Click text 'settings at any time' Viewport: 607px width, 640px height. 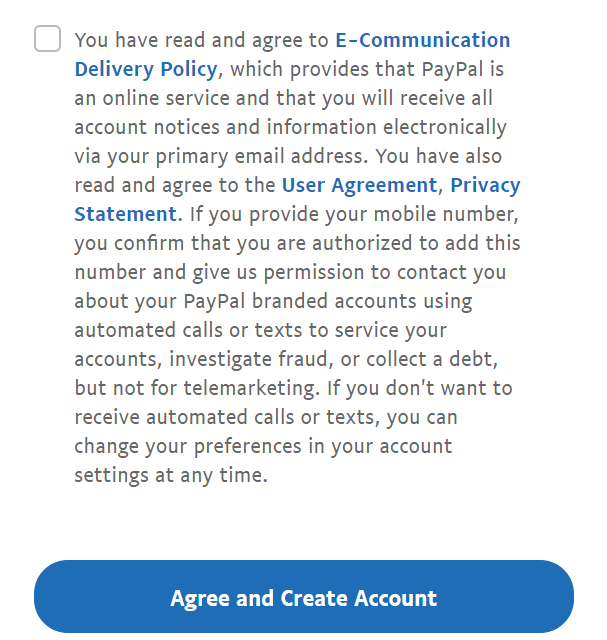171,475
